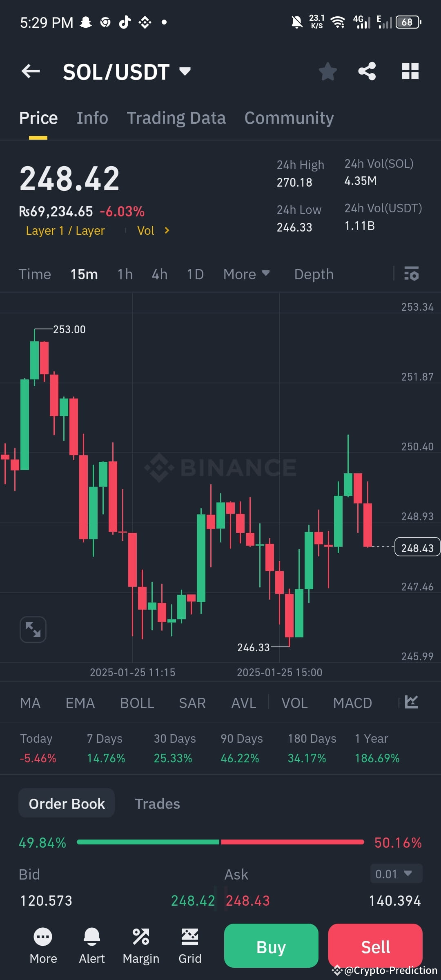Image resolution: width=441 pixels, height=980 pixels.
Task: Tap the battery indicator showing 68
Action: coord(408,22)
